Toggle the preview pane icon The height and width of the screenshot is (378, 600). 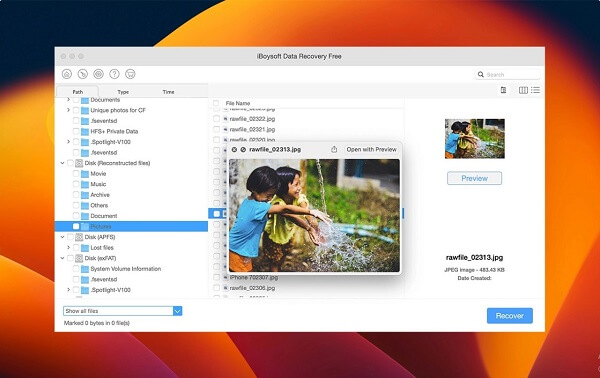coord(503,90)
